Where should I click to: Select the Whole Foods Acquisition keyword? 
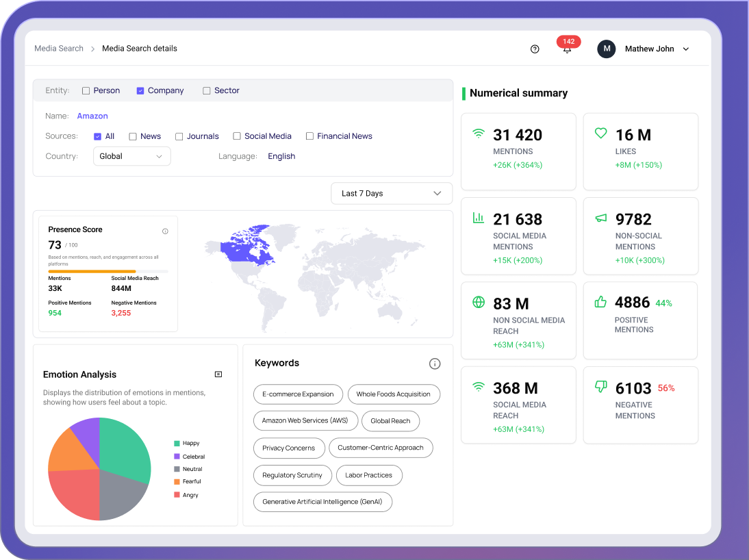394,394
